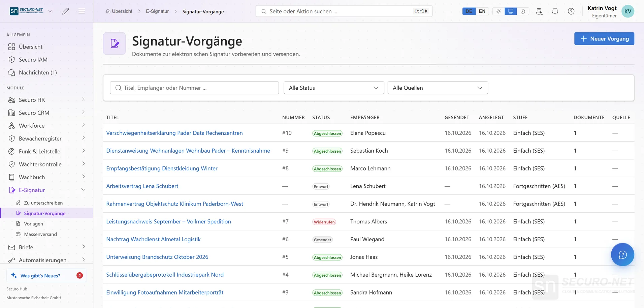644x308 pixels.
Task: Focus the Titel, Empfänger oder Nummer search
Action: [194, 88]
